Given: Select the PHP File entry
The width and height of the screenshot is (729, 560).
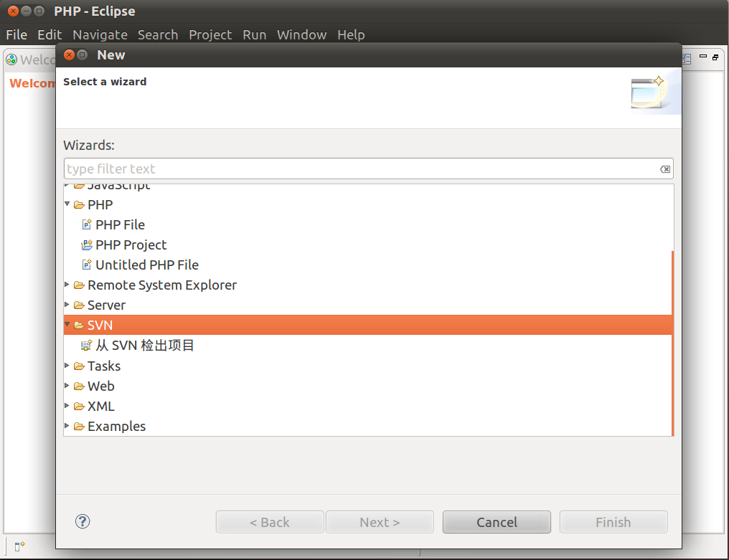Looking at the screenshot, I should (x=120, y=225).
